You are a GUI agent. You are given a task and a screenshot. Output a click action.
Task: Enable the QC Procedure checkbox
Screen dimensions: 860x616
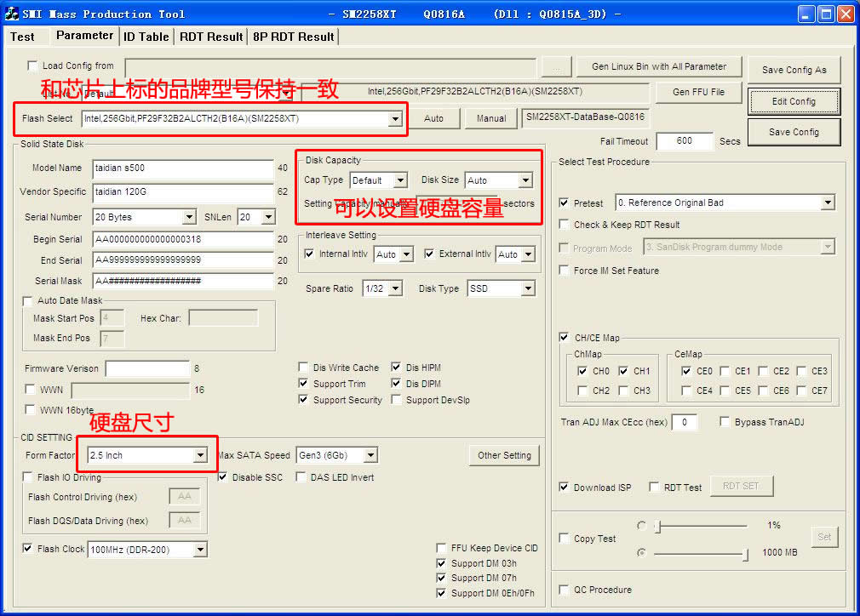click(x=564, y=590)
